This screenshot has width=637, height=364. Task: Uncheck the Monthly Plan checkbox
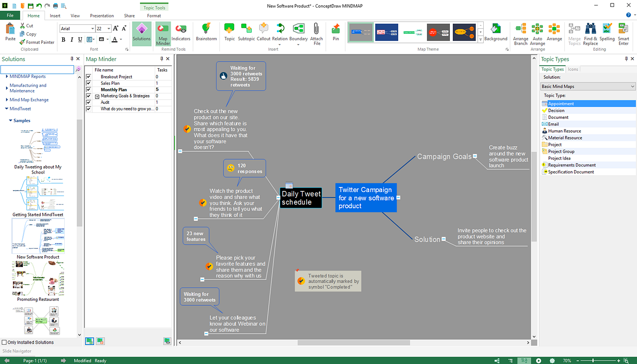pyautogui.click(x=89, y=90)
